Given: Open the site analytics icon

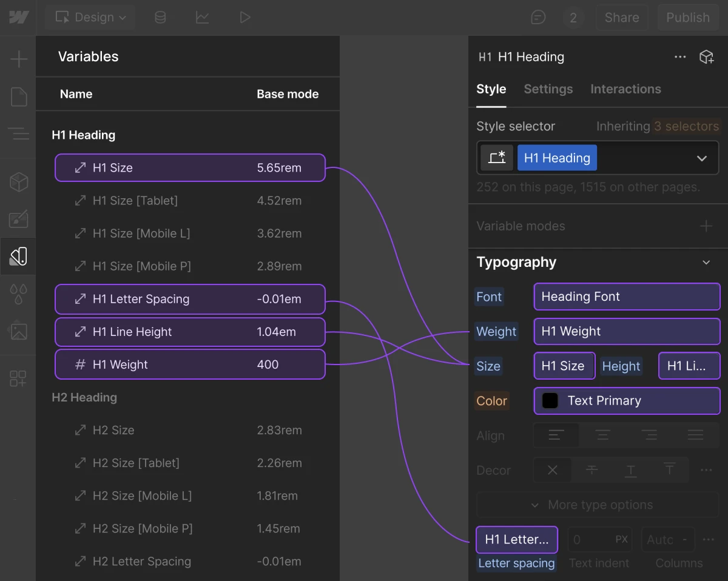Looking at the screenshot, I should point(203,17).
